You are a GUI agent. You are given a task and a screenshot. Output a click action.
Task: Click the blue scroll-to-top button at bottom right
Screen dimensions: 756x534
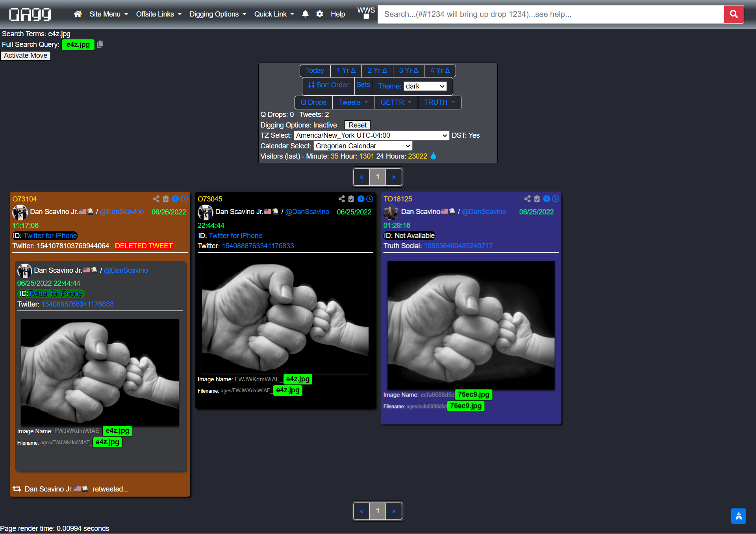738,516
